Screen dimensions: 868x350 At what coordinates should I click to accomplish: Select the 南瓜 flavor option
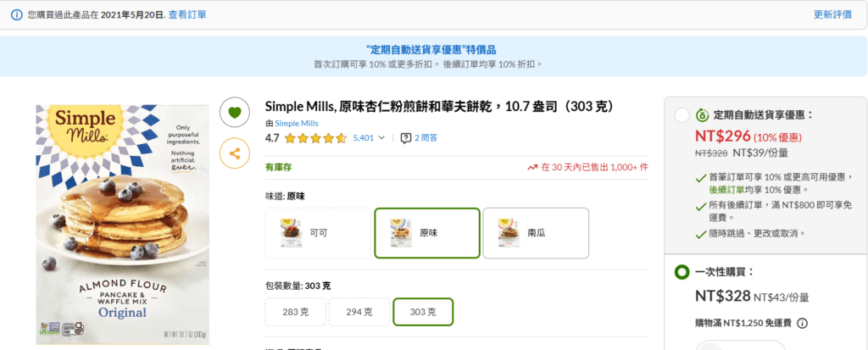coord(536,232)
